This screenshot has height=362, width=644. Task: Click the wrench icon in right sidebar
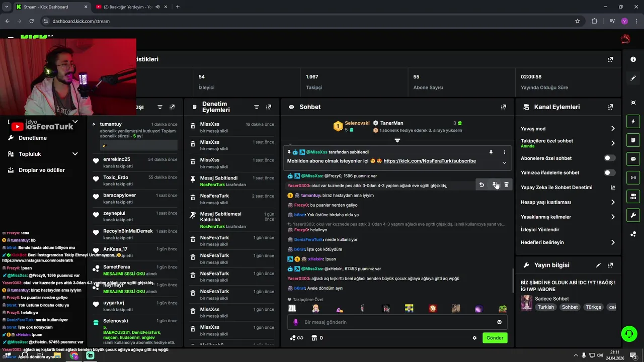[633, 215]
